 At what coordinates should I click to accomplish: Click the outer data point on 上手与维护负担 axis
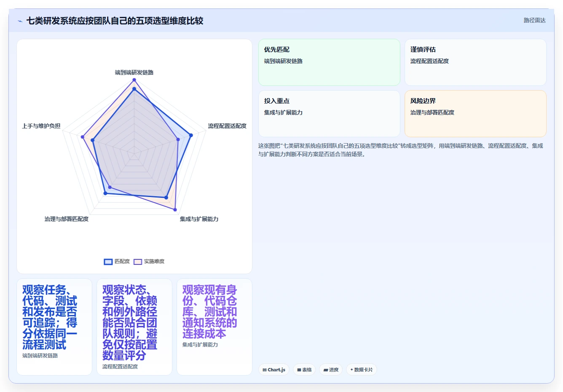(83, 137)
